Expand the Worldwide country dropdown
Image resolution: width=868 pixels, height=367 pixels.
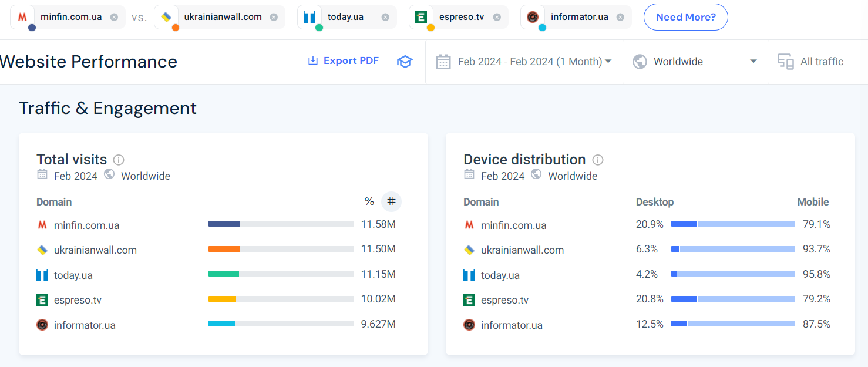695,62
